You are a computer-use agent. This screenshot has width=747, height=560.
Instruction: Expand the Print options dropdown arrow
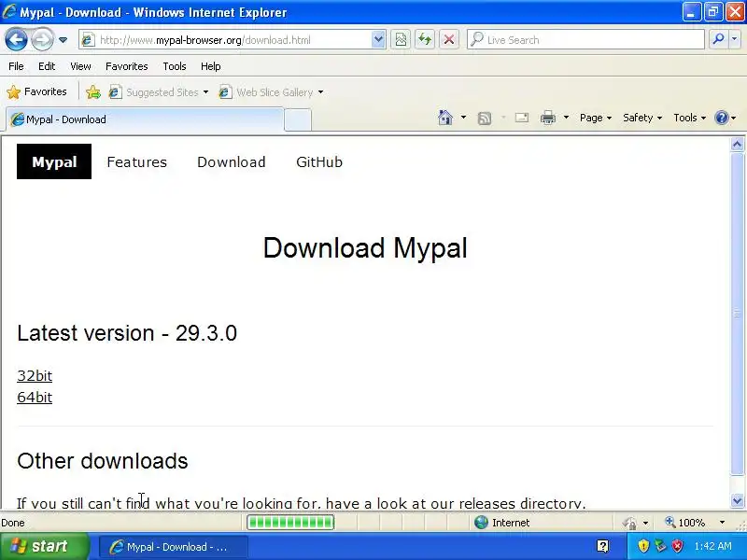coord(566,118)
